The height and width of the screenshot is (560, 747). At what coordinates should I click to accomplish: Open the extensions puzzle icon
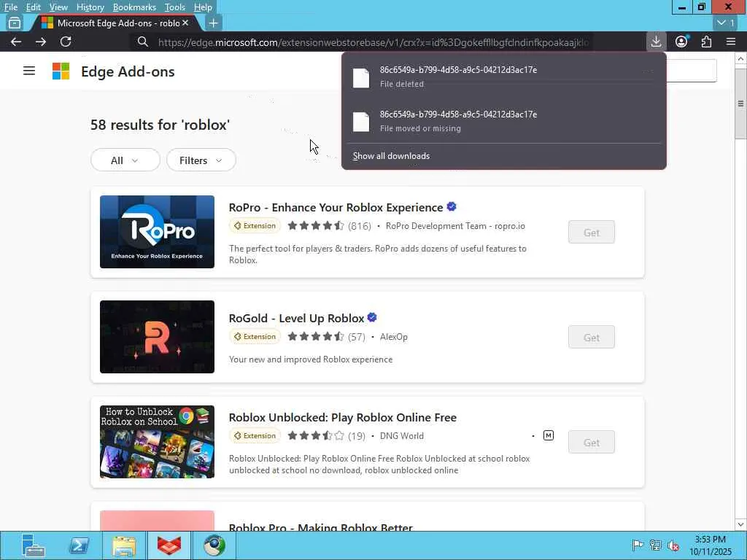tap(706, 42)
